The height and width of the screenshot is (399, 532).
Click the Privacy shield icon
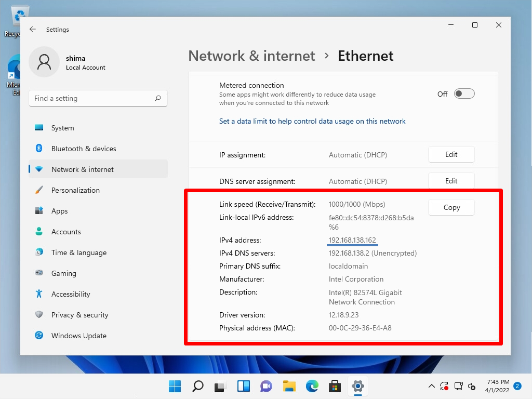click(39, 314)
